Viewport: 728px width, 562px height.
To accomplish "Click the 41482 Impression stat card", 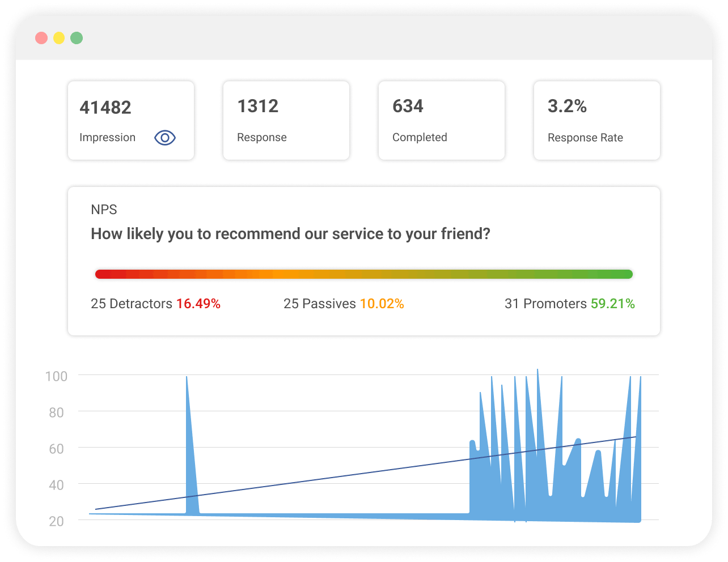I will (130, 120).
